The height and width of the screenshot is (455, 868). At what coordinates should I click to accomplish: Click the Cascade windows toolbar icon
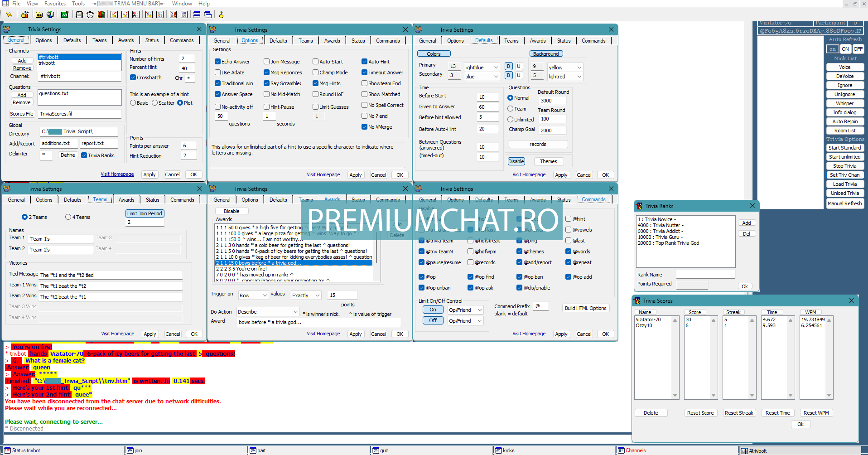(x=208, y=15)
